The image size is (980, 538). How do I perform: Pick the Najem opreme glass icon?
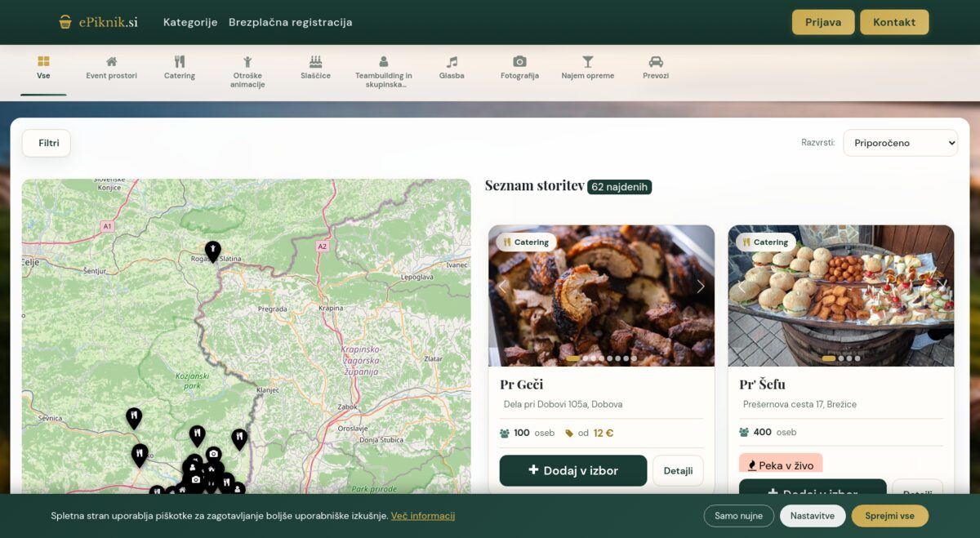(x=588, y=61)
